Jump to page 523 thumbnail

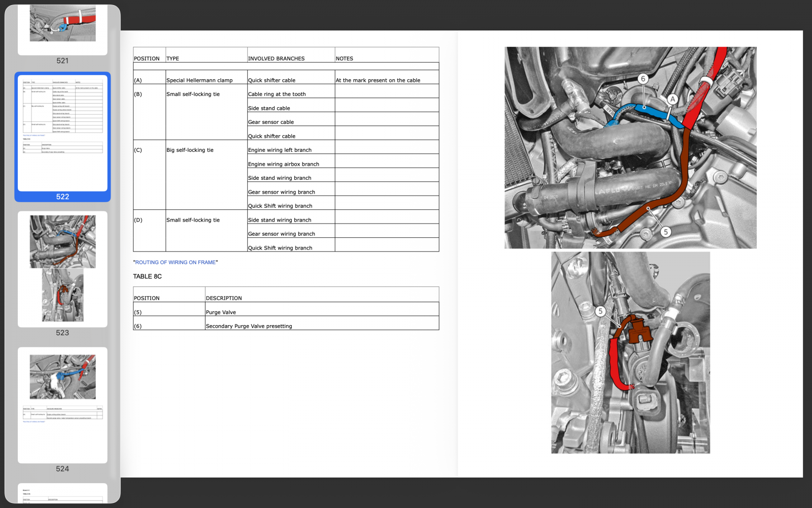[62, 268]
